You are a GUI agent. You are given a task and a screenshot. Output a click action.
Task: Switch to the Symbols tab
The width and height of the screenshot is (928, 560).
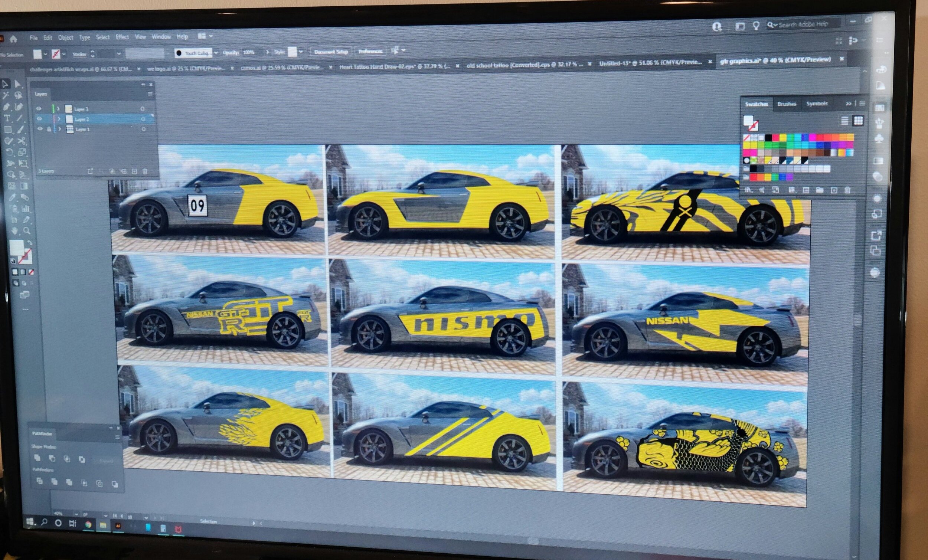coord(817,103)
